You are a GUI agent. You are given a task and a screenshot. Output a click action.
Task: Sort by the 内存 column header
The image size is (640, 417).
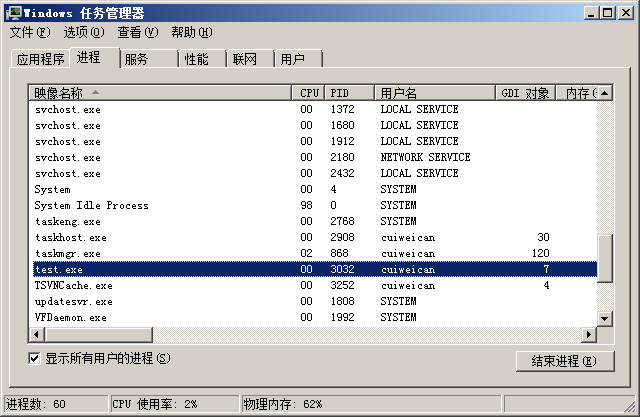577,93
